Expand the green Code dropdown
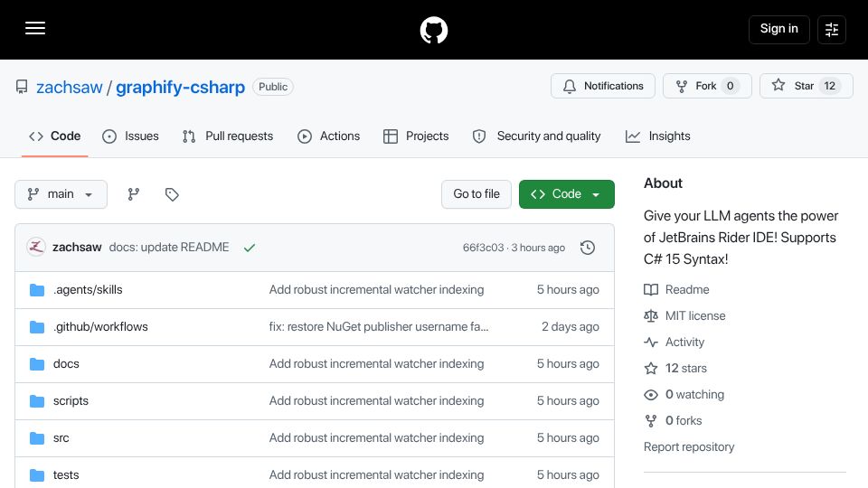This screenshot has width=868, height=488. point(566,194)
